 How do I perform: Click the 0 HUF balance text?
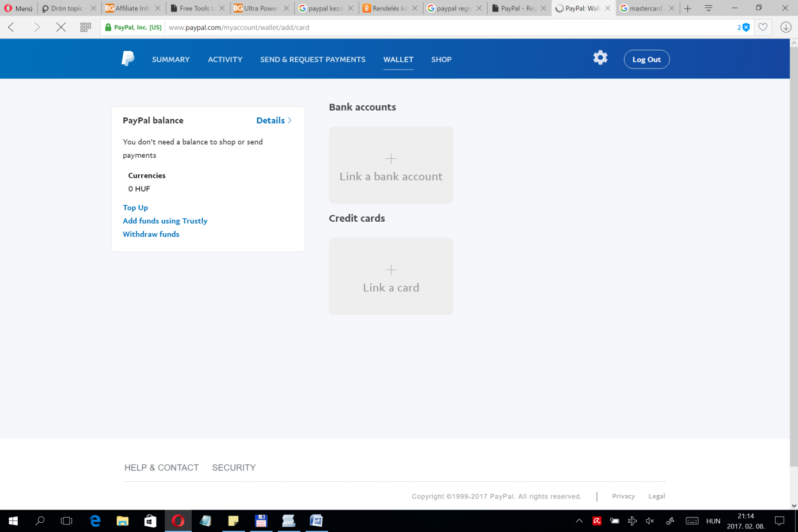139,189
